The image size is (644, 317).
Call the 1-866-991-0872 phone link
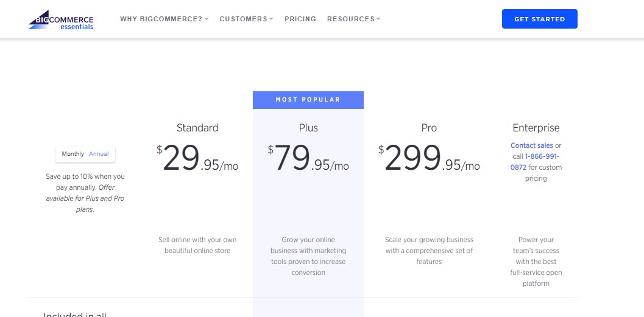click(535, 162)
